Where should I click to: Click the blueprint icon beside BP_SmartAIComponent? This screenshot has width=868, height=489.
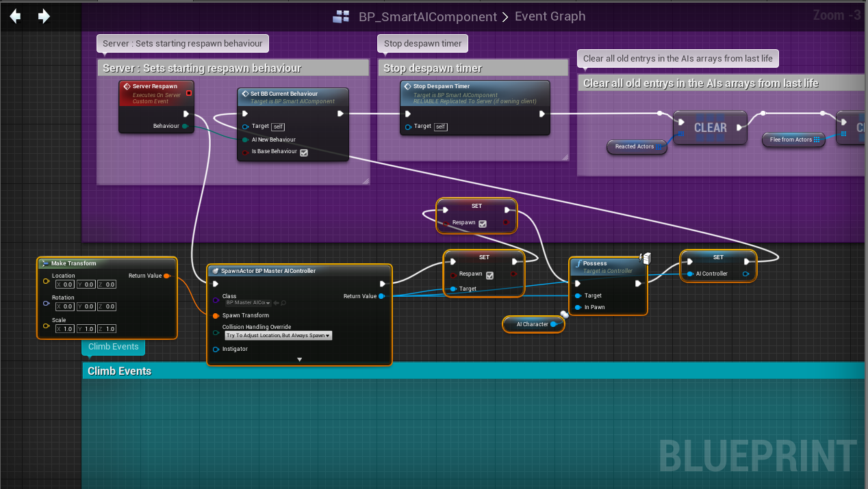coord(341,16)
